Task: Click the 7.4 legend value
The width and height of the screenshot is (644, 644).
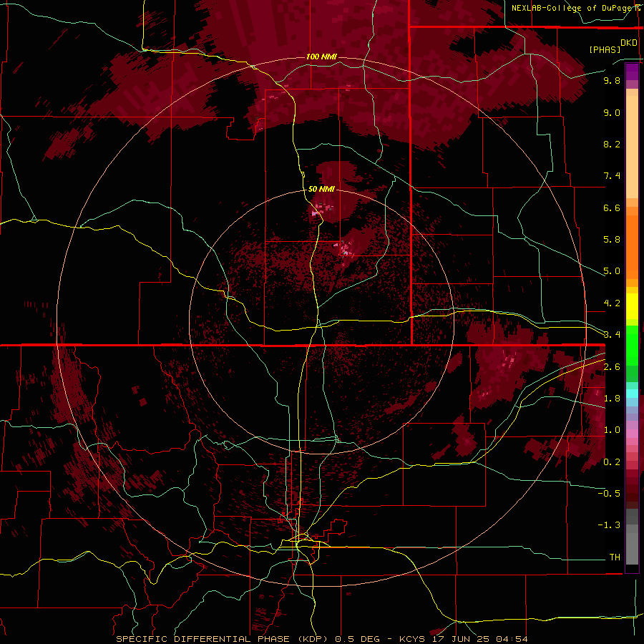Action: point(612,176)
